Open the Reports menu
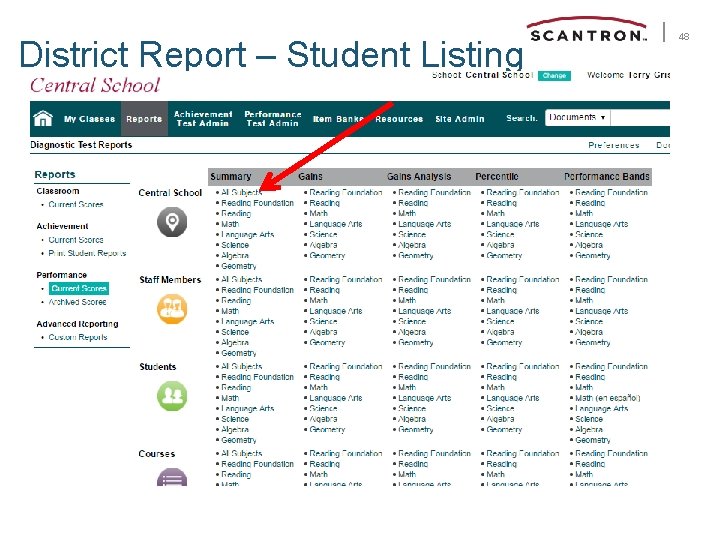Viewport: 720px width, 540px height. (x=144, y=119)
